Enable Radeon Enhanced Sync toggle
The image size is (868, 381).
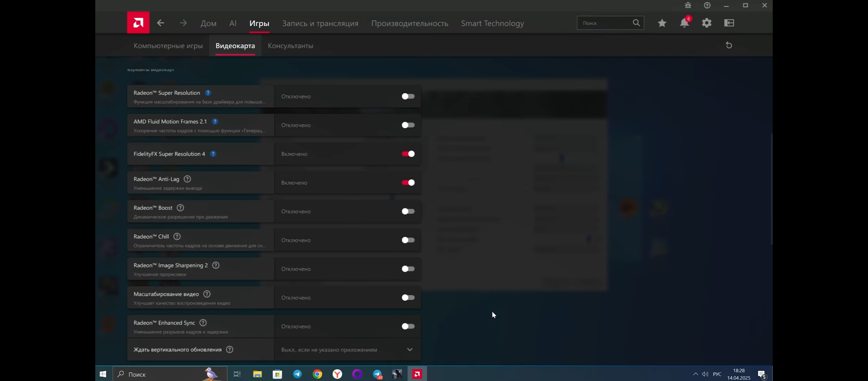(x=408, y=326)
